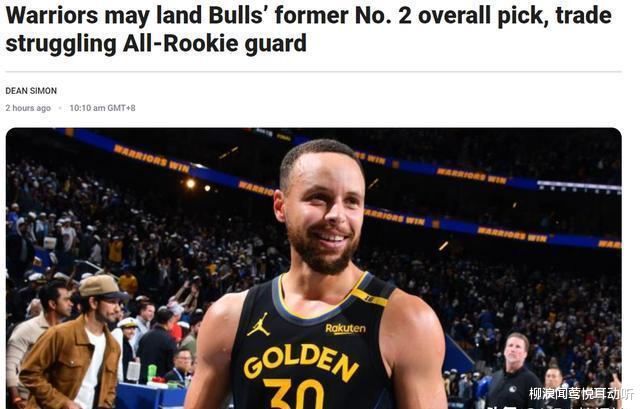Screen dimensions: 640x409
Task: Click the dot separator beside 2 hours ago
Action: point(60,108)
